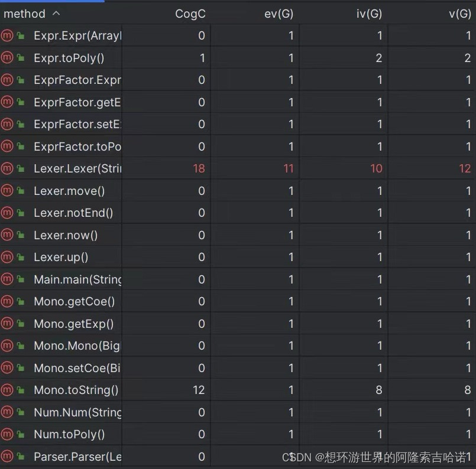Click green lock icon beside Lexer.up()
Viewport: 476px width, 469px height.
click(x=21, y=257)
